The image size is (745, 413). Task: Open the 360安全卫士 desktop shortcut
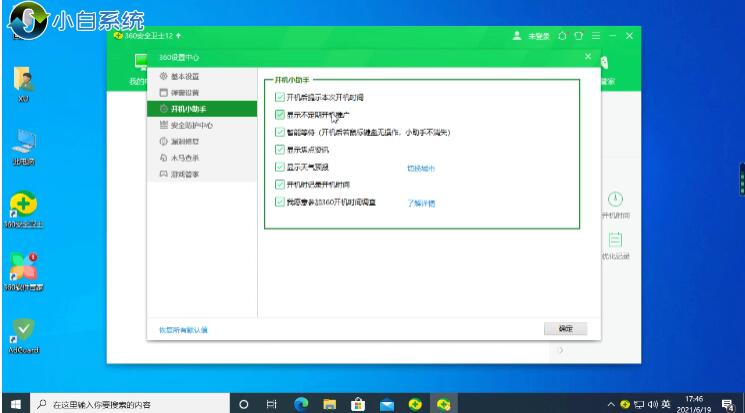click(23, 210)
